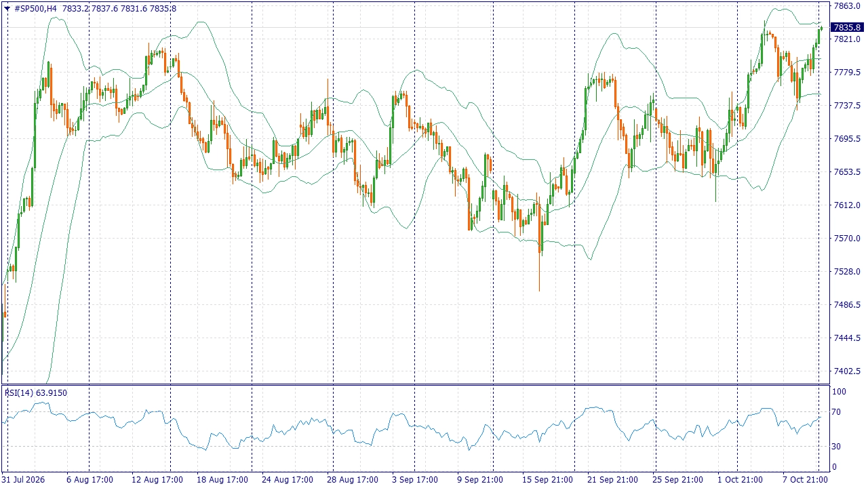Select the RSI 100 scale label

(839, 392)
